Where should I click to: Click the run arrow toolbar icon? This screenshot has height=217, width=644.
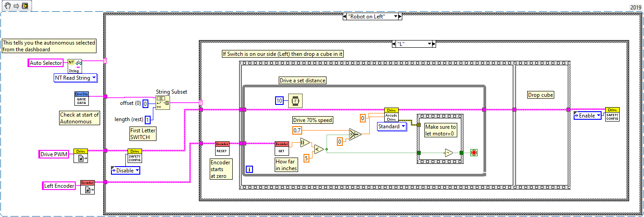16,5
